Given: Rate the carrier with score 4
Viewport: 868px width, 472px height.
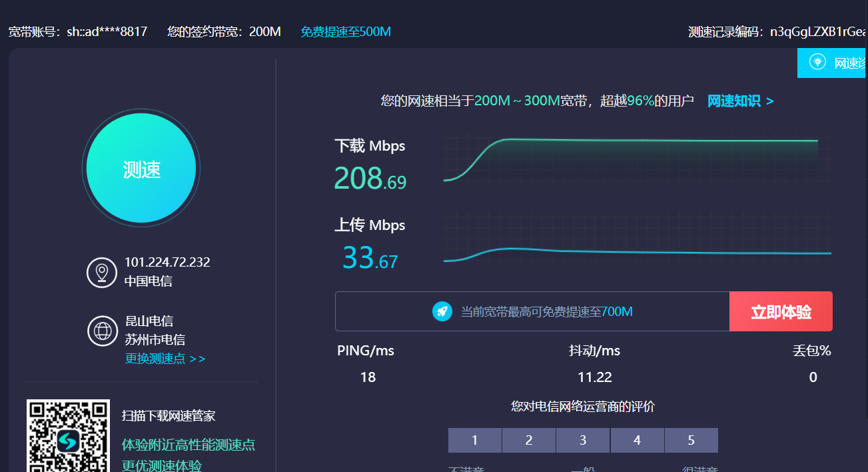Looking at the screenshot, I should (637, 440).
